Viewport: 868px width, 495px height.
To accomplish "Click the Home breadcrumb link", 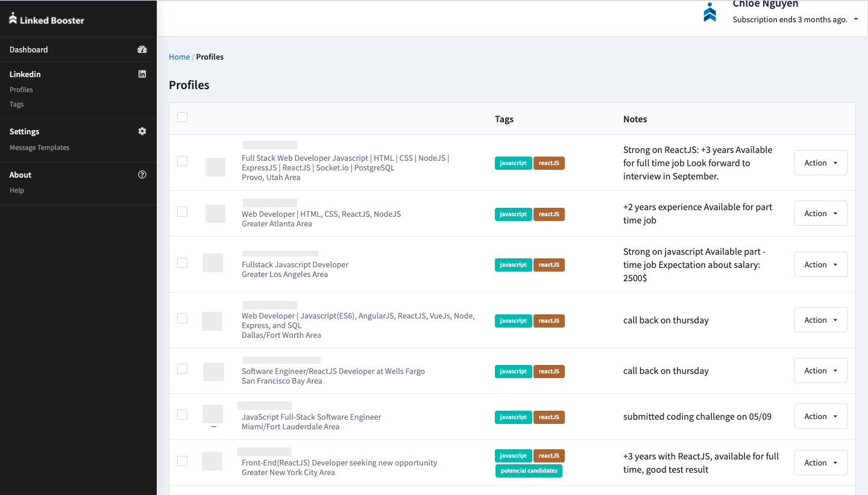I will pos(179,57).
